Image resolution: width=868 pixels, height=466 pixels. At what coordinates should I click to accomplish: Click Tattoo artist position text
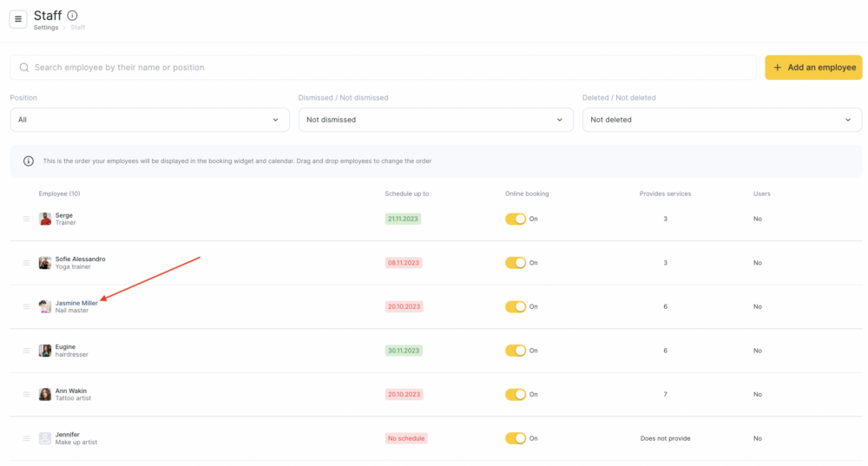[x=73, y=398]
